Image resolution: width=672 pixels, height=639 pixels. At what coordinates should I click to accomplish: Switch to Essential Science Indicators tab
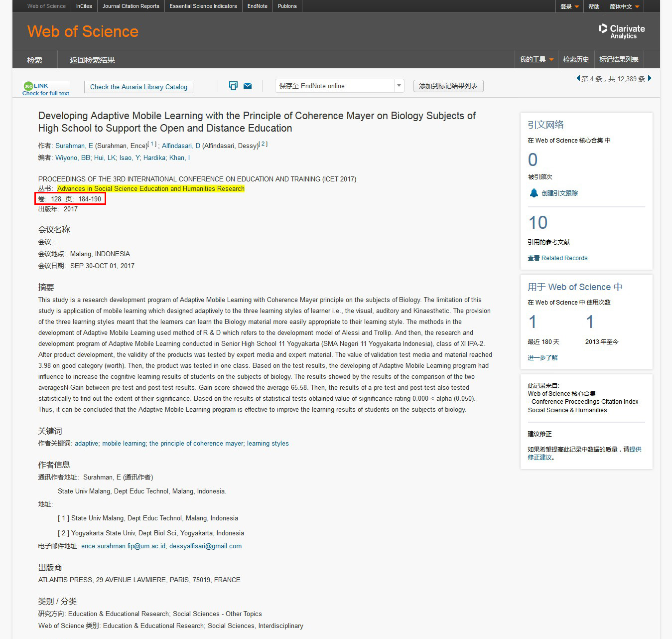[203, 6]
